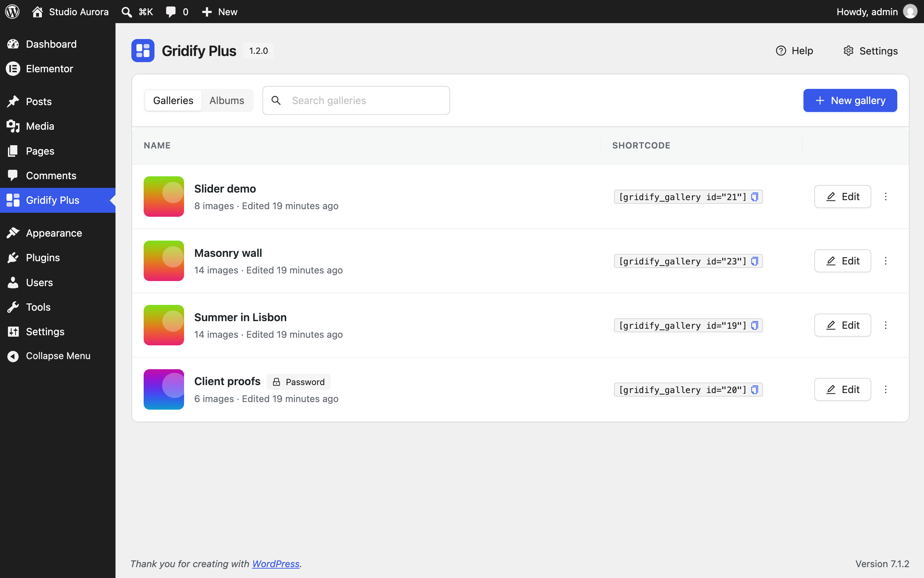Copy shortcode for Client proofs gallery
Image resolution: width=924 pixels, height=578 pixels.
(x=754, y=389)
